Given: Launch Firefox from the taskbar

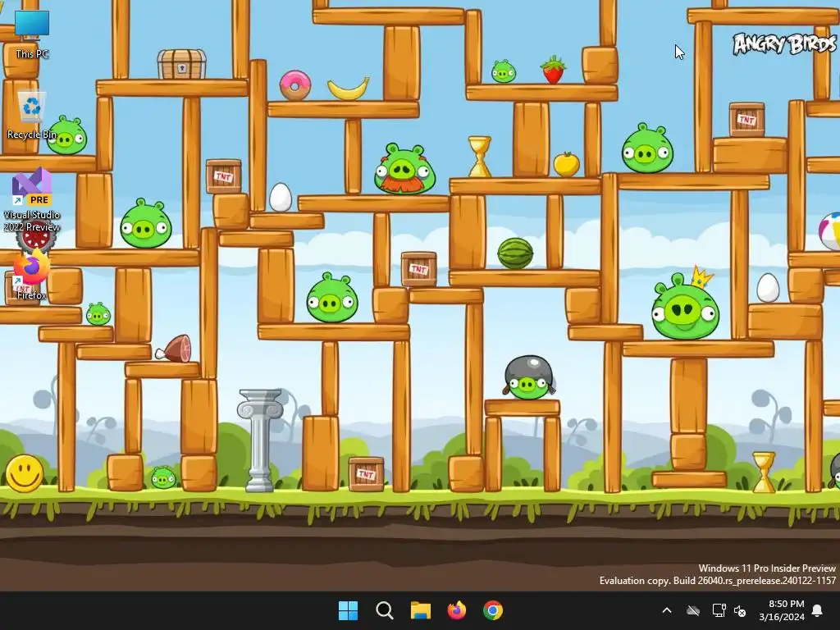Looking at the screenshot, I should coord(456,610).
